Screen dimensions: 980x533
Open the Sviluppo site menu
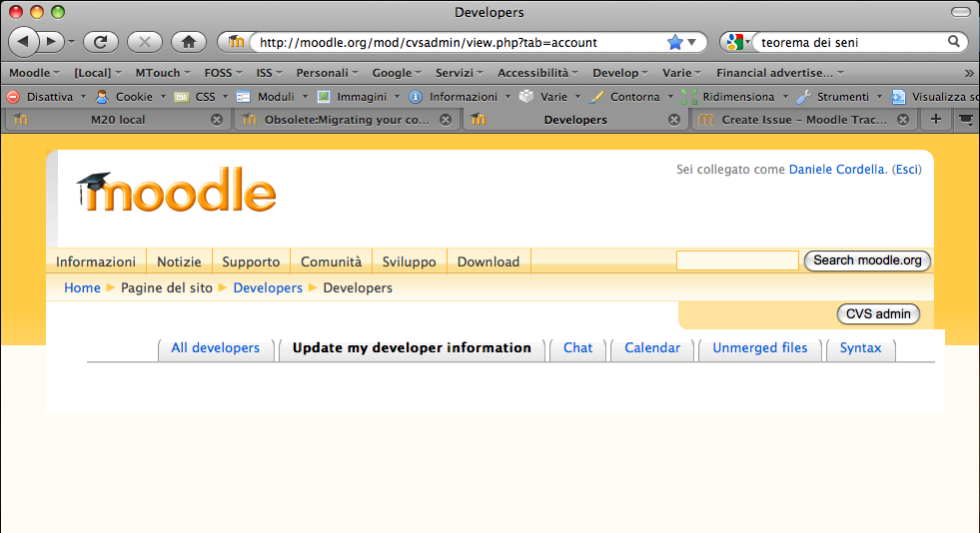click(409, 262)
